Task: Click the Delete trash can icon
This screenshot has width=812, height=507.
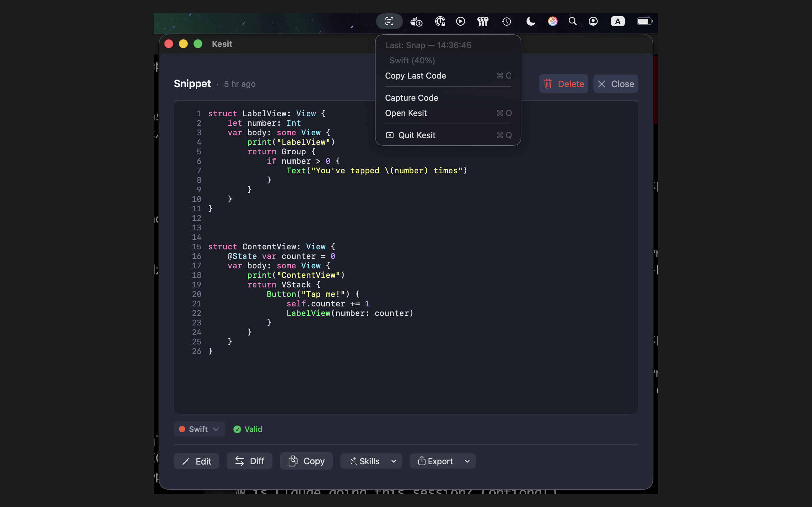Action: pyautogui.click(x=548, y=83)
